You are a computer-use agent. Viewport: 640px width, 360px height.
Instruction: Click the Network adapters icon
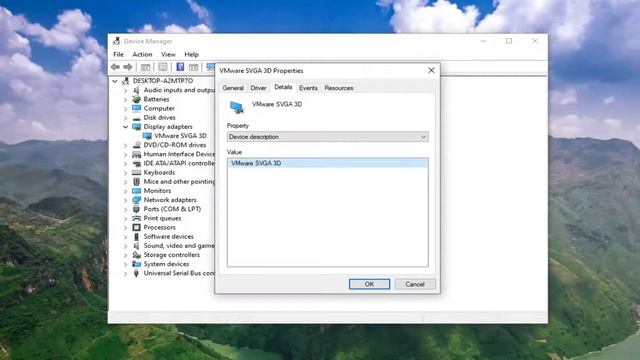tap(136, 200)
